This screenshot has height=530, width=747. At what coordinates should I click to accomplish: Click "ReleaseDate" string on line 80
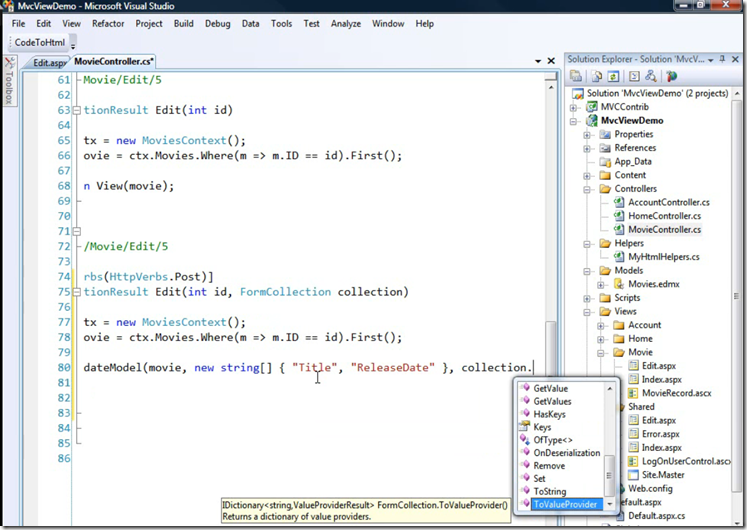click(393, 368)
